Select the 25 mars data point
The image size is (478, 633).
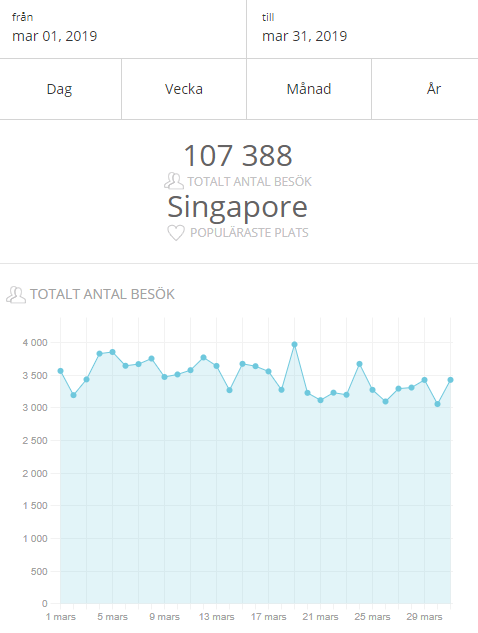click(373, 390)
